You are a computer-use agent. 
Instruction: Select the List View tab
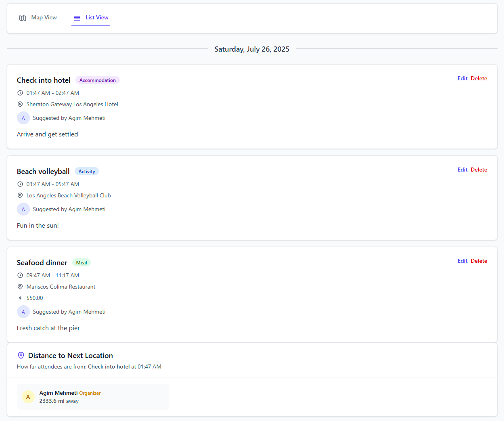click(91, 18)
